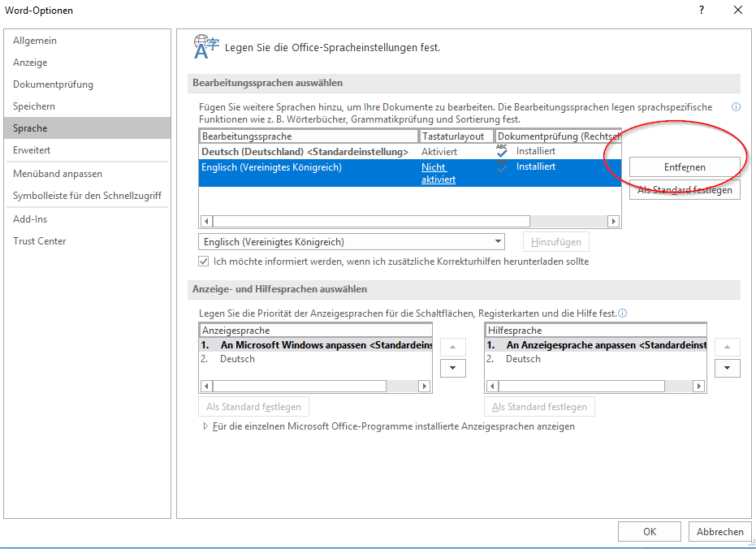The image size is (756, 549).
Task: Click 'Als Standard festlegen' beside editing languages list
Action: pyautogui.click(x=685, y=190)
